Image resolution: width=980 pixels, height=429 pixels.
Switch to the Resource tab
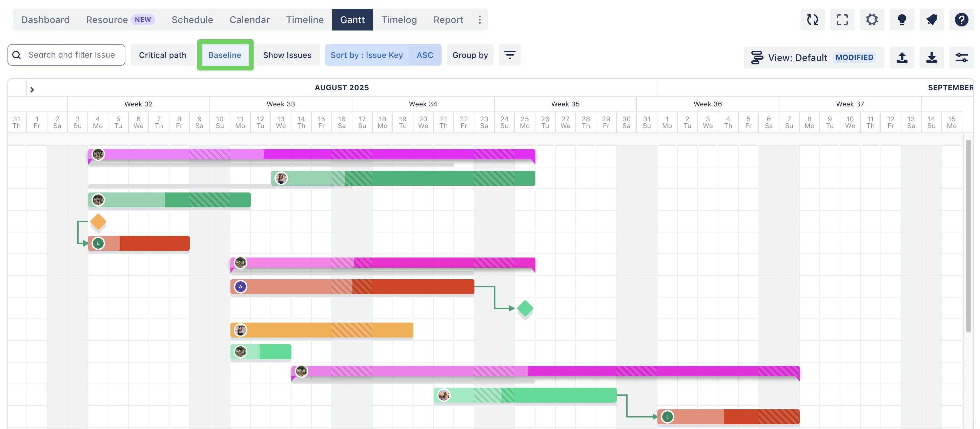tap(121, 20)
